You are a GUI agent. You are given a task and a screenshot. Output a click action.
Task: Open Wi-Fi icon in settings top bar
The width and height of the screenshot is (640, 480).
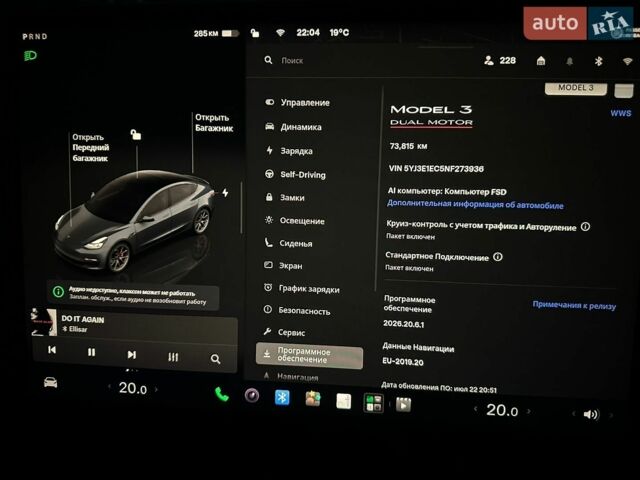(x=627, y=62)
